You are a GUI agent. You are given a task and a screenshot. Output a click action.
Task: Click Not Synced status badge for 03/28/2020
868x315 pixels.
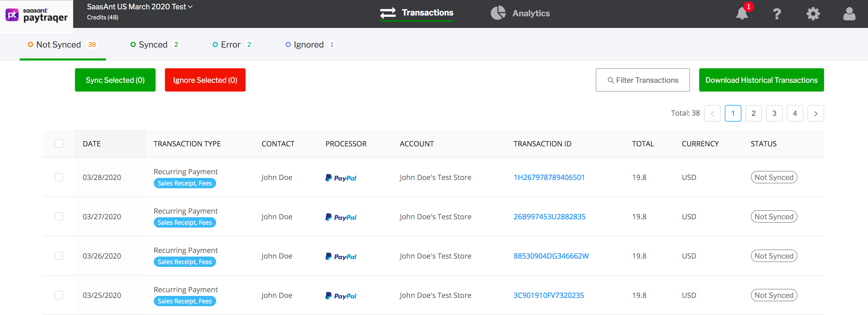774,177
